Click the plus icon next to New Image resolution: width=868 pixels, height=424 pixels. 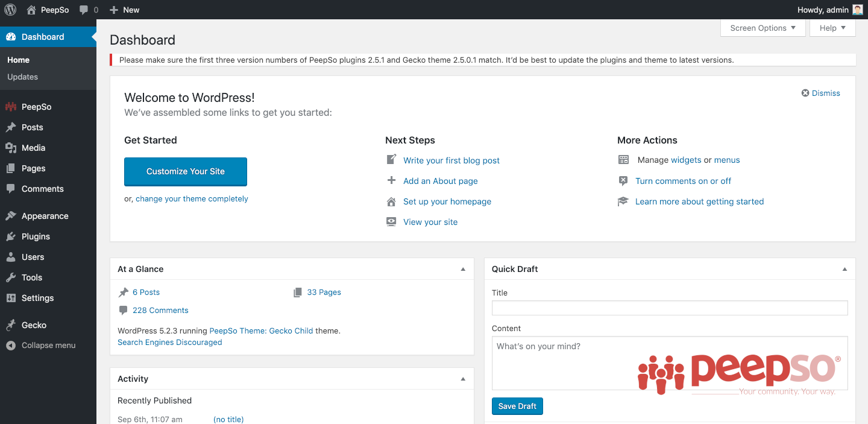(114, 10)
